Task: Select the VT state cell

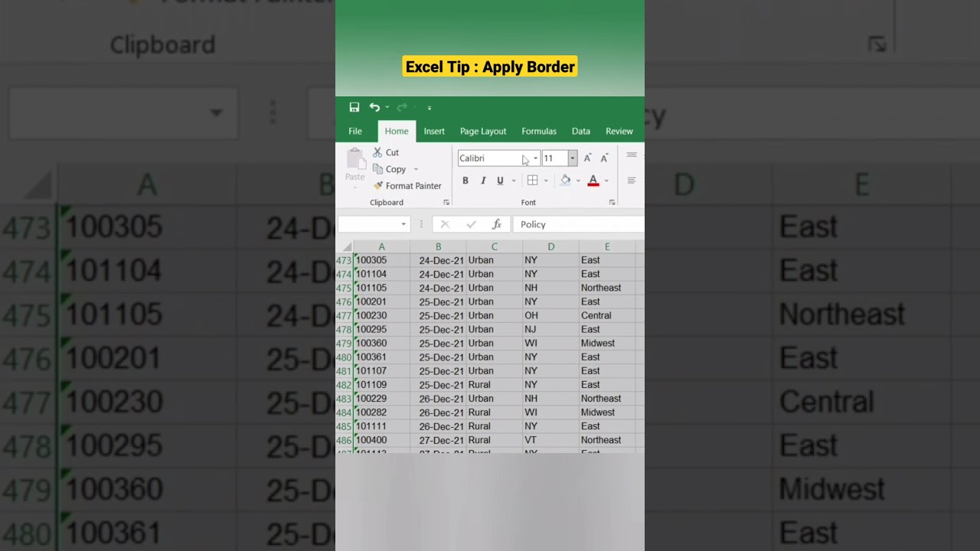Action: point(551,440)
